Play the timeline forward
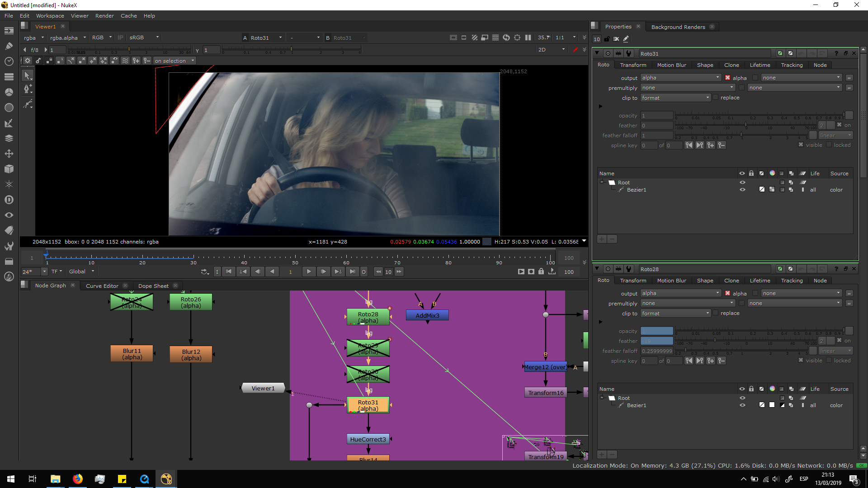Viewport: 868px width, 488px height. click(309, 272)
